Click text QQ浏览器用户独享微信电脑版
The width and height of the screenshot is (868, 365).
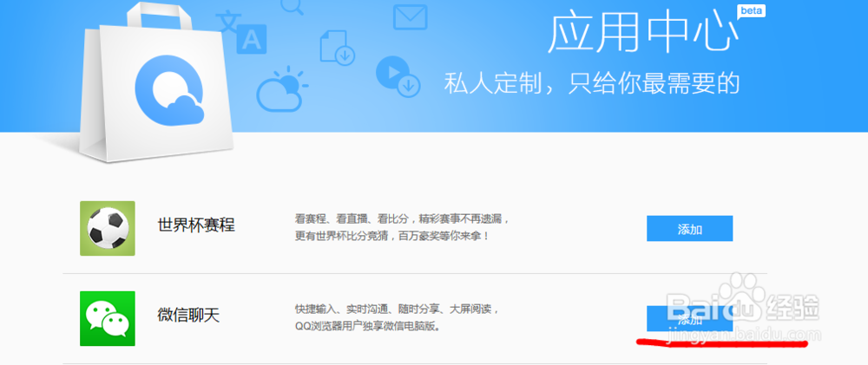pyautogui.click(x=368, y=326)
